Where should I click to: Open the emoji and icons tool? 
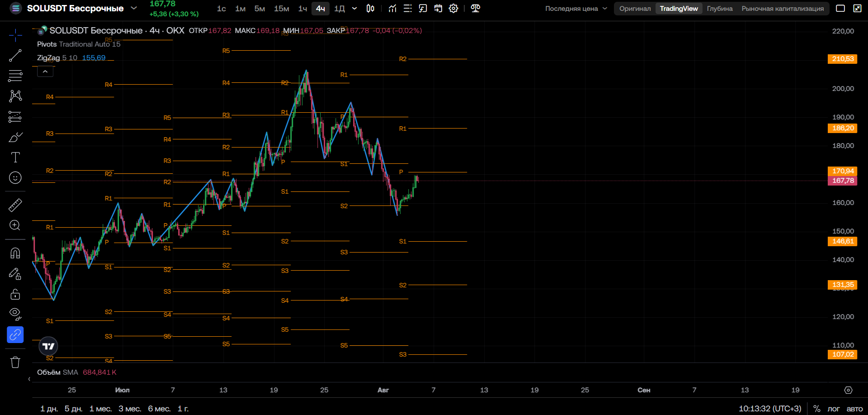[x=15, y=178]
